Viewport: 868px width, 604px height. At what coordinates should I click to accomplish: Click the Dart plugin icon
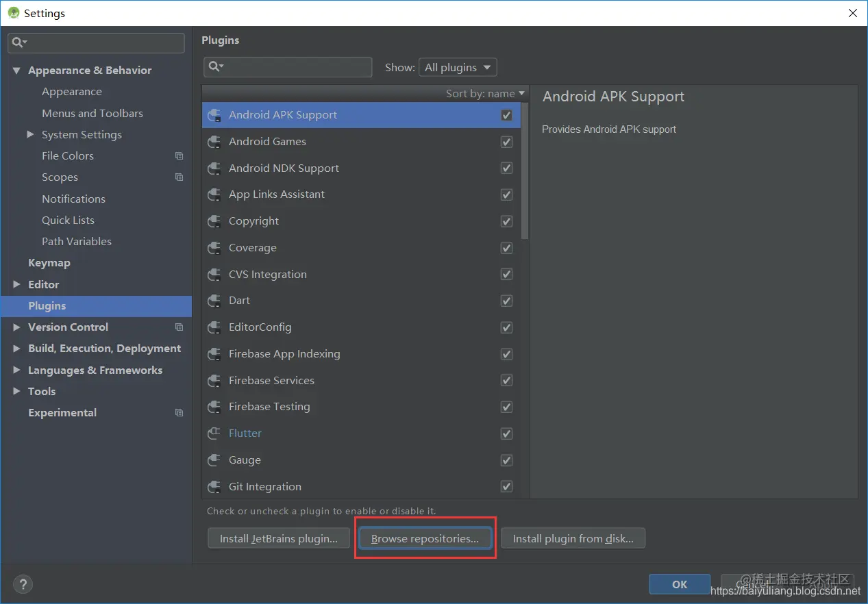(x=214, y=301)
